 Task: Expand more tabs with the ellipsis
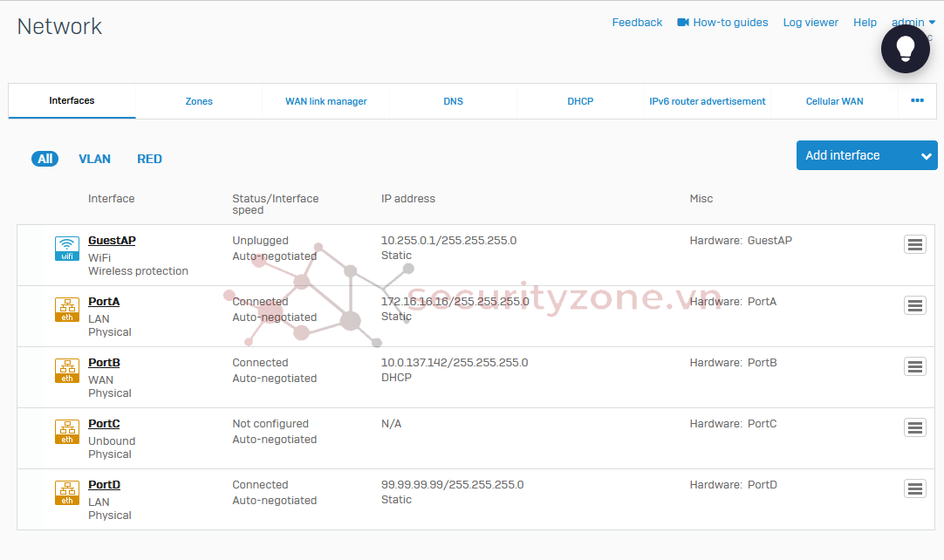click(917, 101)
